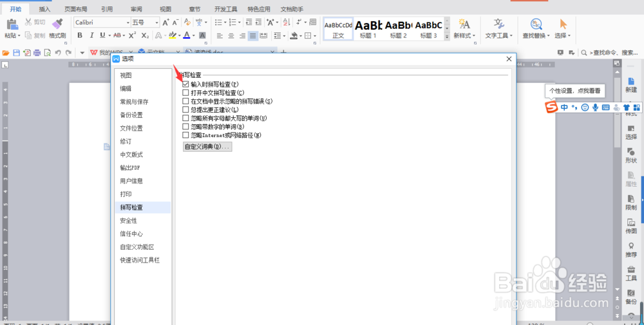Click the Sogou voice microphone icon
Image resolution: width=644 pixels, height=325 pixels.
[x=595, y=107]
